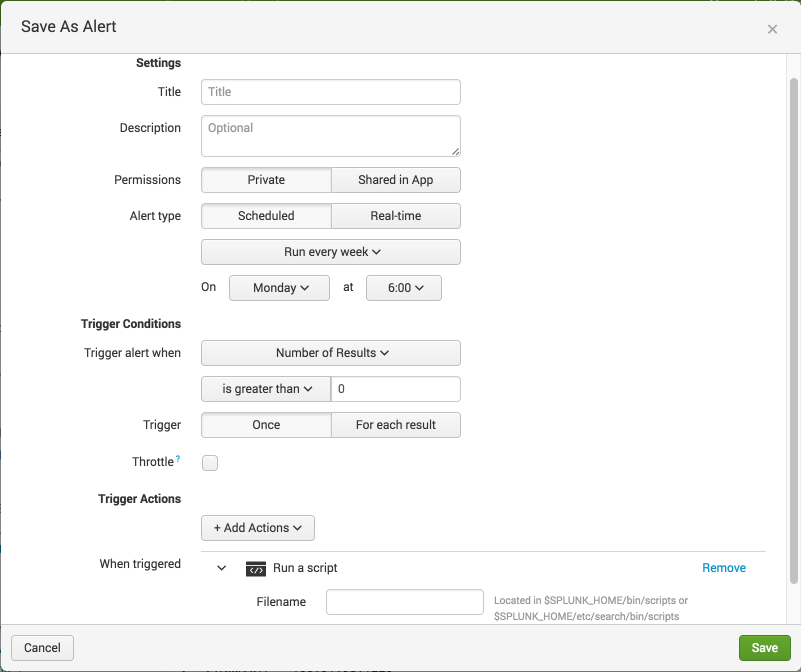
Task: Open the Number of Results dropdown
Action: click(x=330, y=353)
